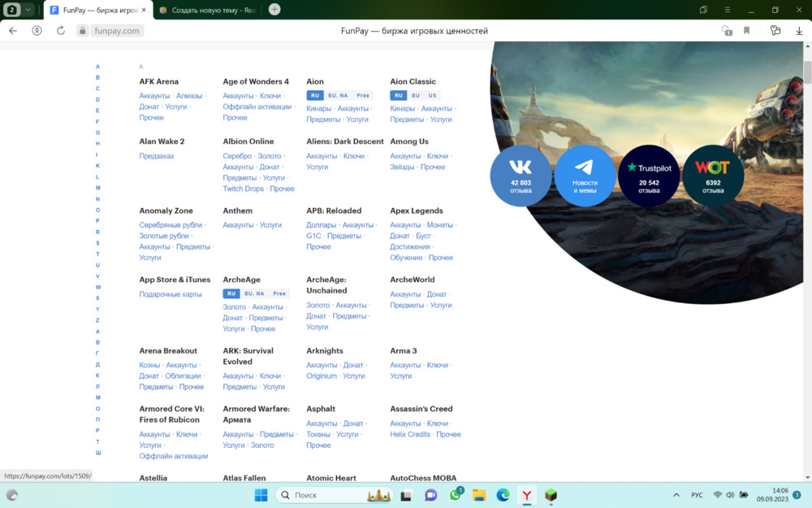
Task: Open Yandex home button in toolbar
Action: point(37,31)
